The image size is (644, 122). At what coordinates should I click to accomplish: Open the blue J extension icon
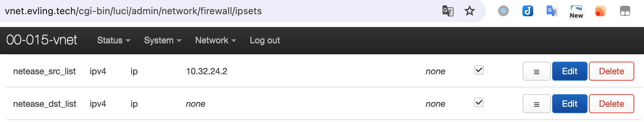[x=528, y=11]
